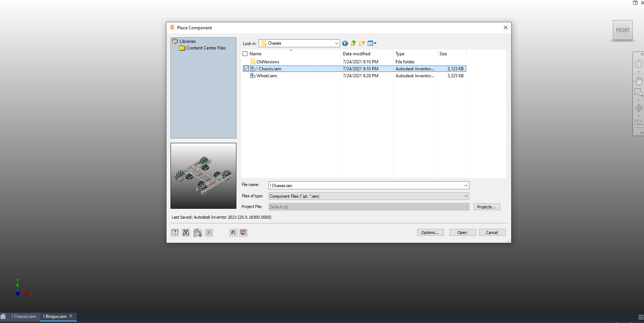Open the navigation bar customize menu
Image resolution: width=644 pixels, height=323 pixels.
pyautogui.click(x=642, y=133)
